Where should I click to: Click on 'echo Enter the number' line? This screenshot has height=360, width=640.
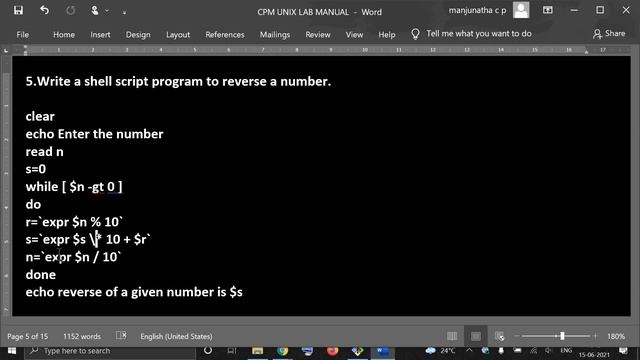point(94,134)
